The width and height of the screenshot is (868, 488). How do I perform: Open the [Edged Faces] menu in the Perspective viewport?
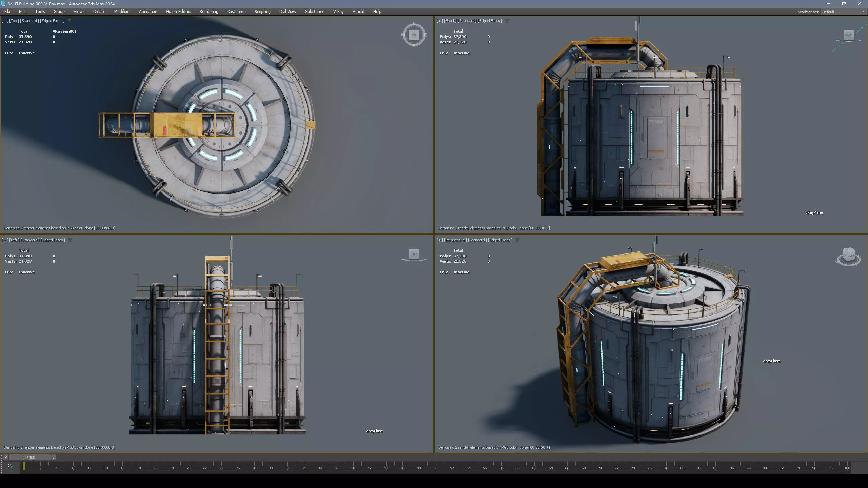click(500, 240)
